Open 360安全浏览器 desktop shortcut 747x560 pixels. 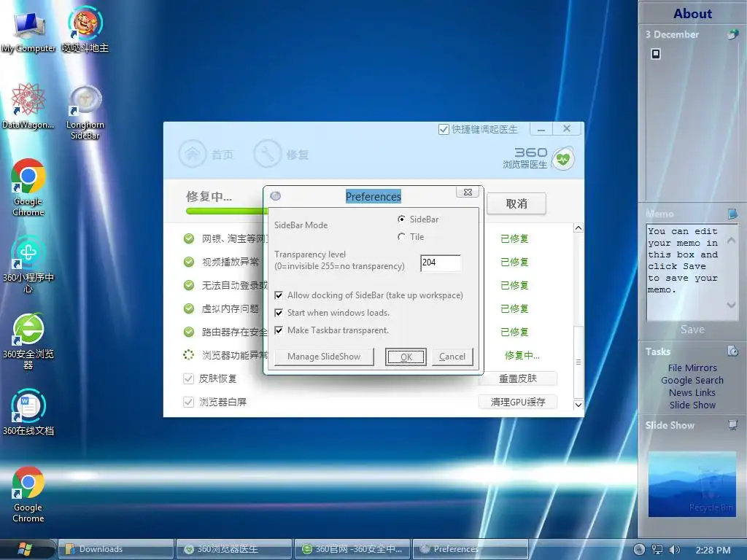point(28,341)
